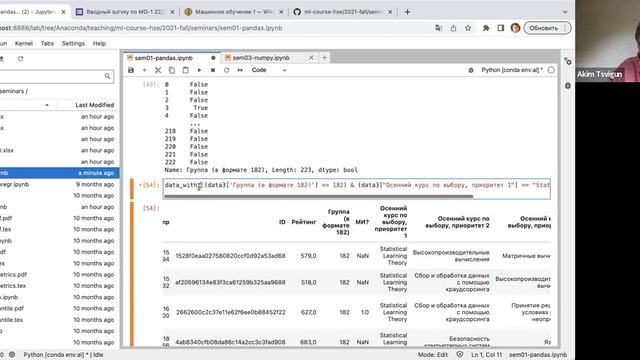Select the etrics.pdf file row
This screenshot has width=640, height=360.
(60, 275)
